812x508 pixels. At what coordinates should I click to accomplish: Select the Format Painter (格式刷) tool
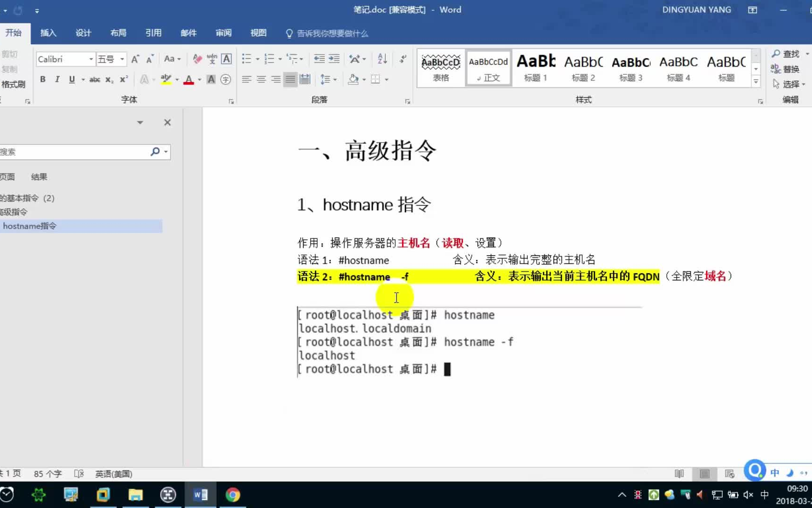(x=14, y=84)
